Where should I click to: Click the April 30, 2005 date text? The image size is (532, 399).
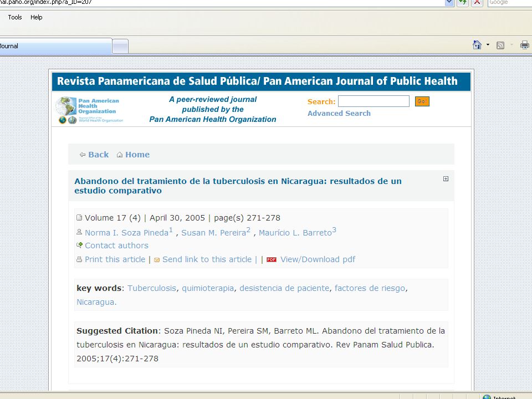click(x=177, y=218)
